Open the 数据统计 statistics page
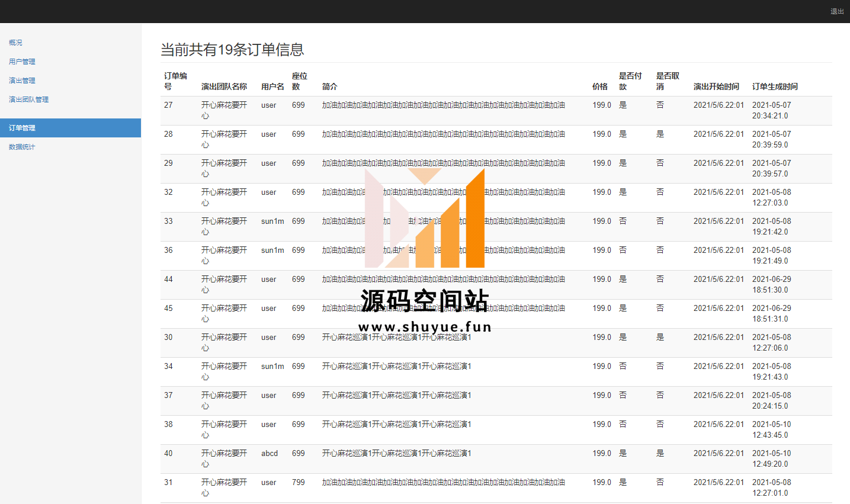The height and width of the screenshot is (504, 850). pos(22,147)
